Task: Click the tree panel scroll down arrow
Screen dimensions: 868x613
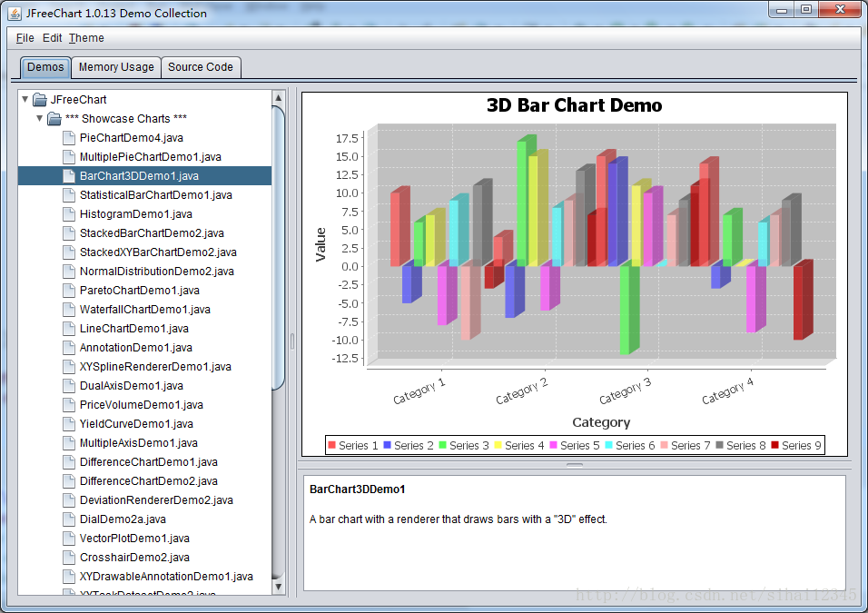Action: tap(279, 588)
